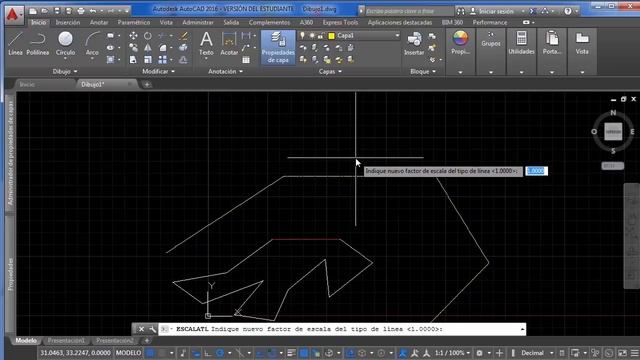This screenshot has width=640, height=360.
Task: Switch to the Administrar ribbon tab
Action: click(x=198, y=22)
